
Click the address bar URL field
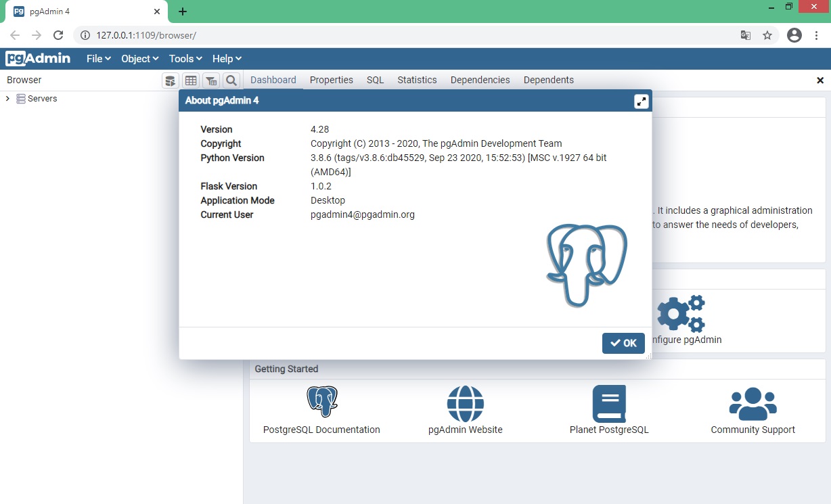tap(426, 35)
